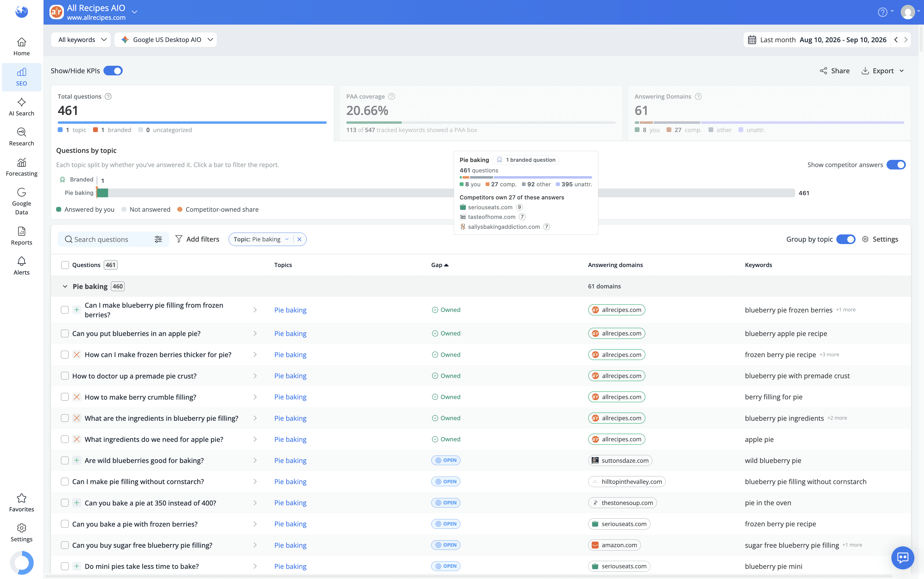Check the bake pie with frozen berries question
Viewport: 924px width, 579px height.
click(x=65, y=524)
